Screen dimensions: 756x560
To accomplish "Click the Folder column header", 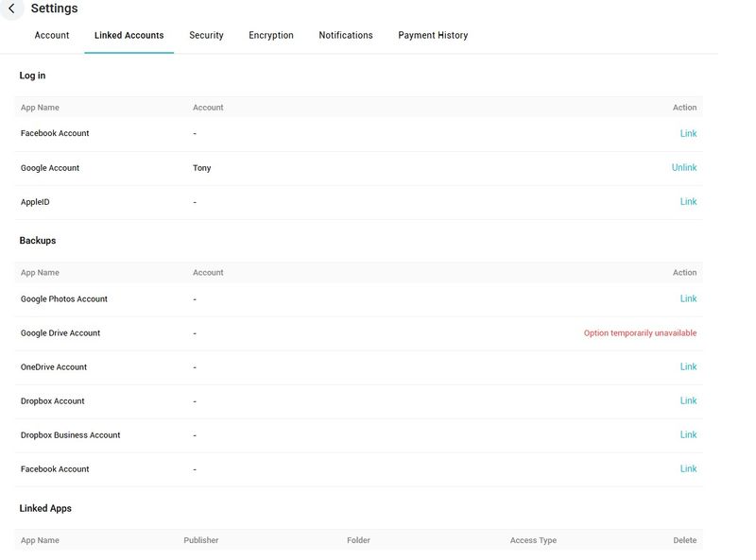I will [358, 541].
